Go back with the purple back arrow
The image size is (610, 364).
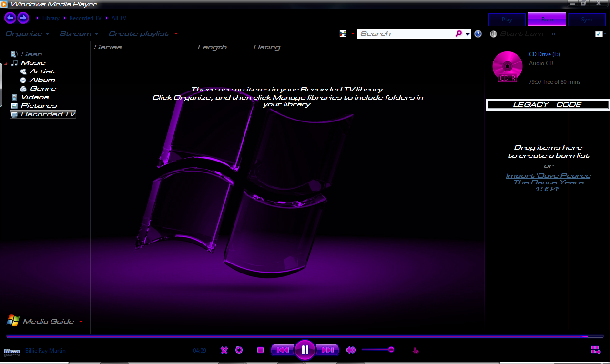point(10,18)
